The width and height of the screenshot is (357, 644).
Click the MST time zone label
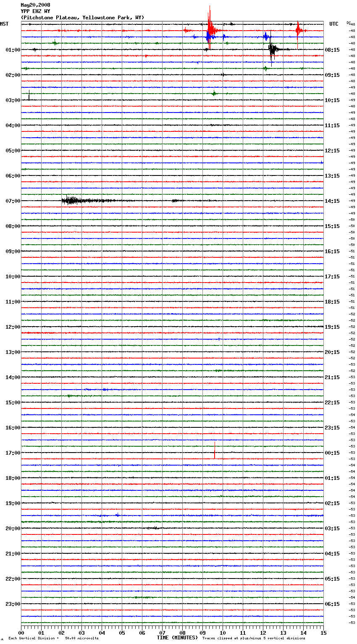tap(4, 24)
